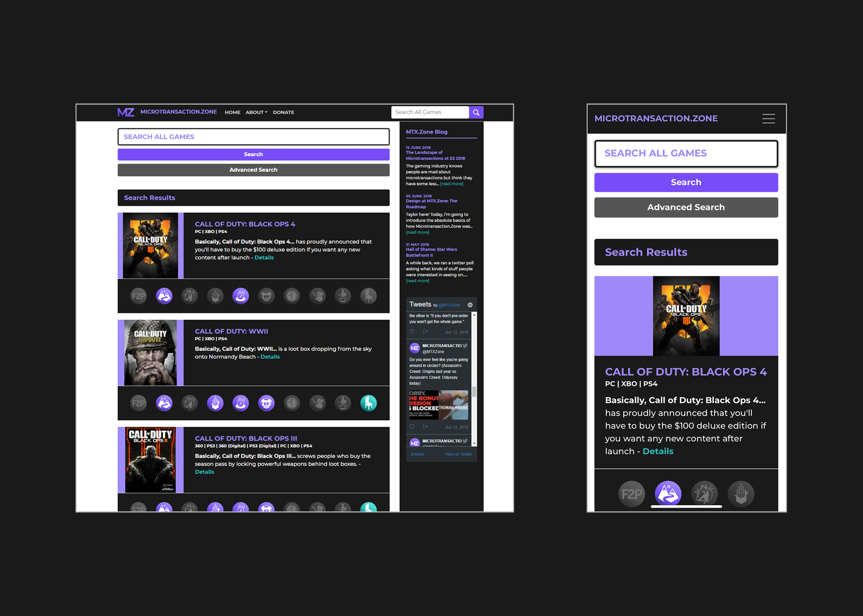863x616 pixels.
Task: Click Embed link below the tweets
Action: point(417,454)
